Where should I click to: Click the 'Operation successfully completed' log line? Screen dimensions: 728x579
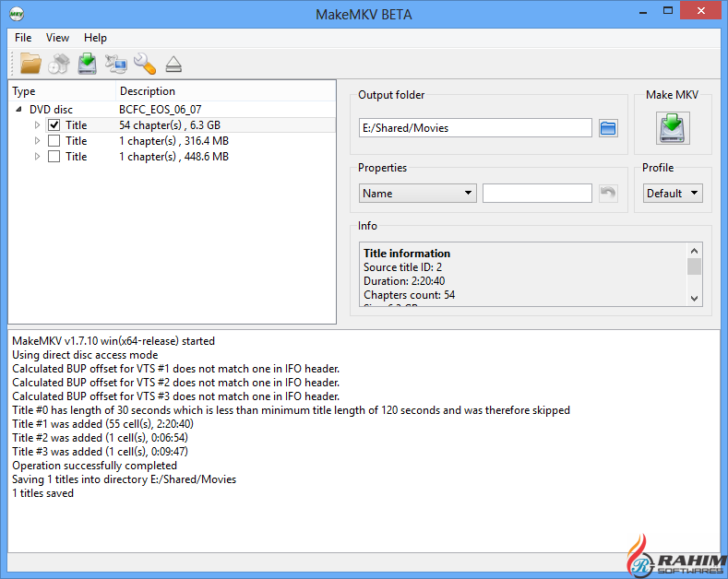click(x=94, y=466)
